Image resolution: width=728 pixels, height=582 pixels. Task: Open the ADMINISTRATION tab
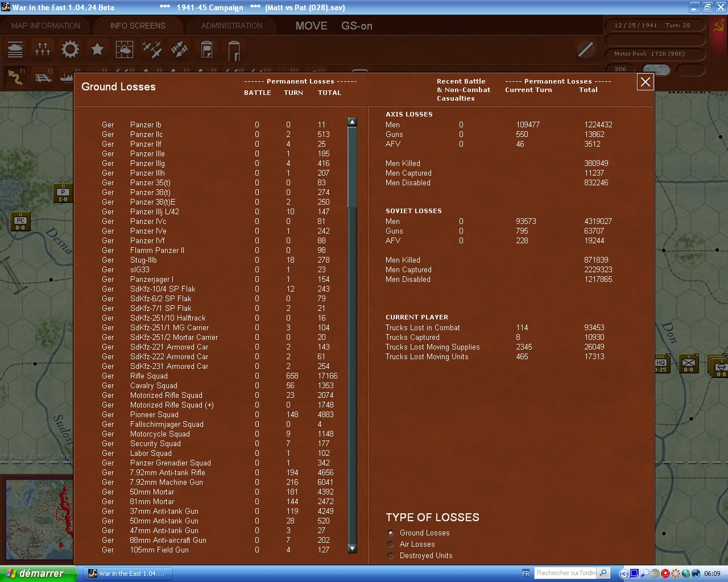pos(231,26)
